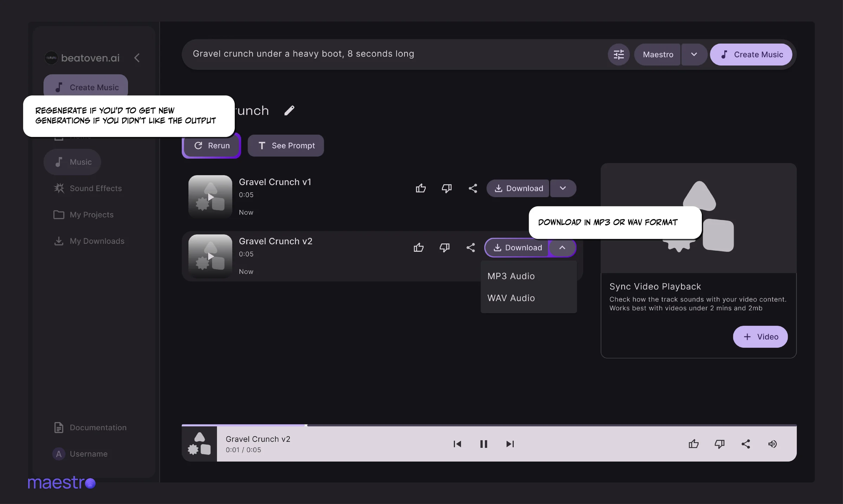The image size is (843, 504).
Task: Thumbs up the track in player bar
Action: [x=694, y=444]
